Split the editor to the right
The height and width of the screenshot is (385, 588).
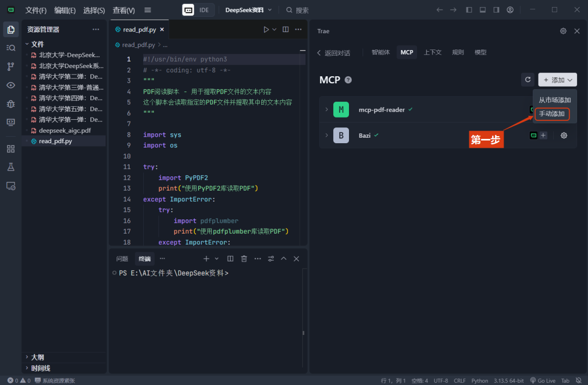[x=286, y=29]
